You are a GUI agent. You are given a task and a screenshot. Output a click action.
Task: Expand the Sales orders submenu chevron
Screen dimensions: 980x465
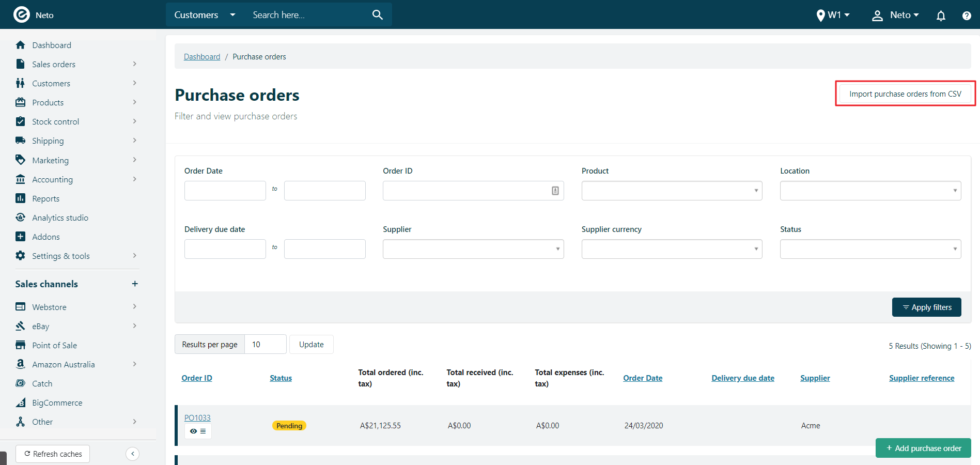pos(135,64)
